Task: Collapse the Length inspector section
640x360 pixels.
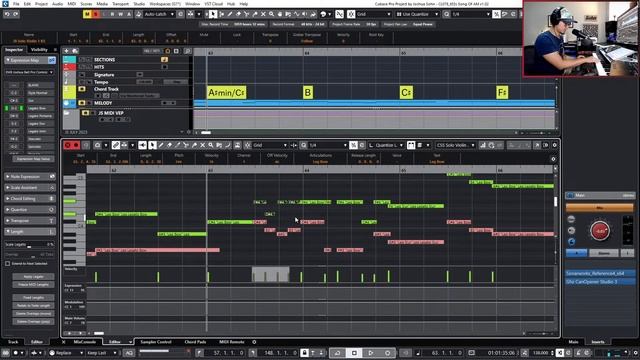Action: (x=30, y=232)
